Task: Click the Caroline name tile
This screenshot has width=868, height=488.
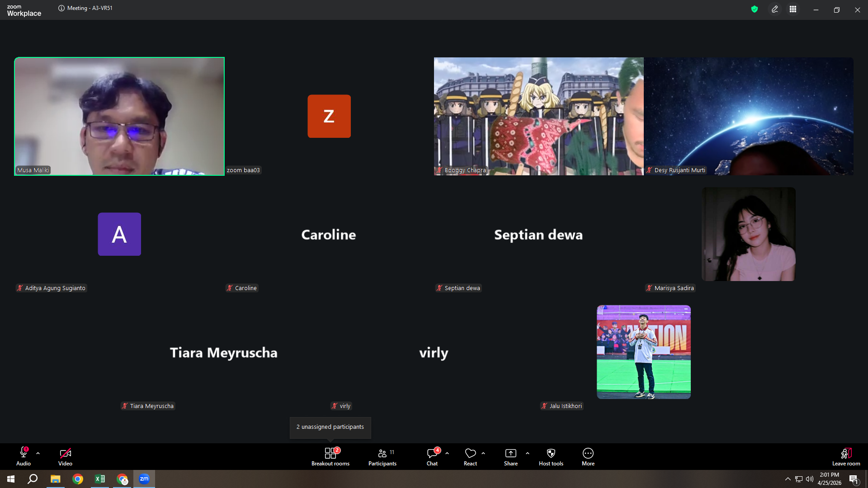Action: (329, 235)
